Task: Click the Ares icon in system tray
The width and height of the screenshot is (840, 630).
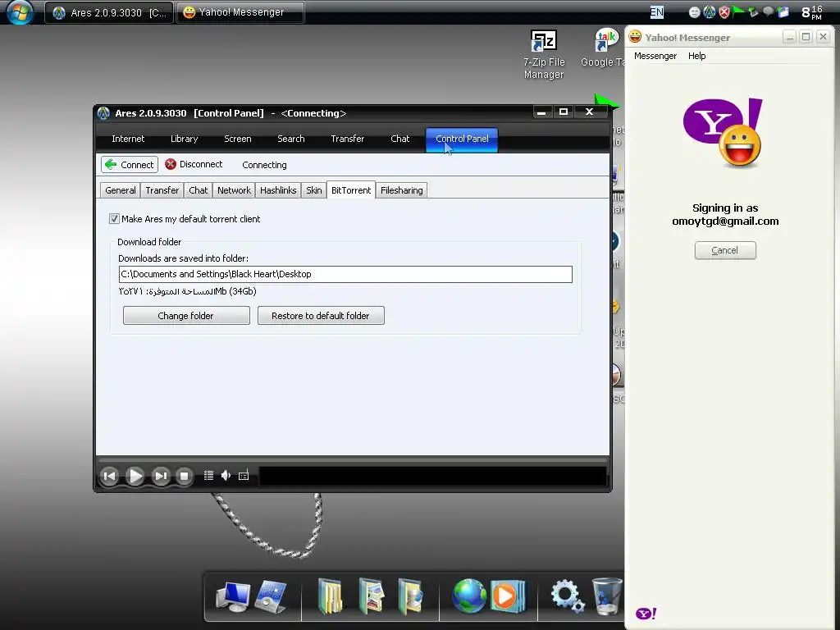Action: tap(710, 11)
